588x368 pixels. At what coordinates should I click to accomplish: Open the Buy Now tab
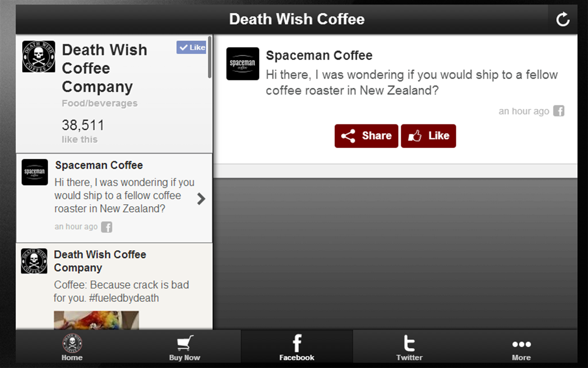click(185, 346)
